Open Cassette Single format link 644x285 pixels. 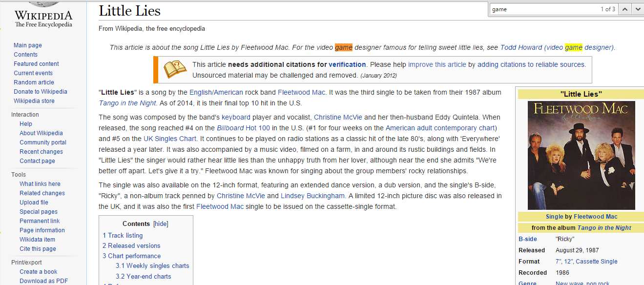click(x=597, y=262)
